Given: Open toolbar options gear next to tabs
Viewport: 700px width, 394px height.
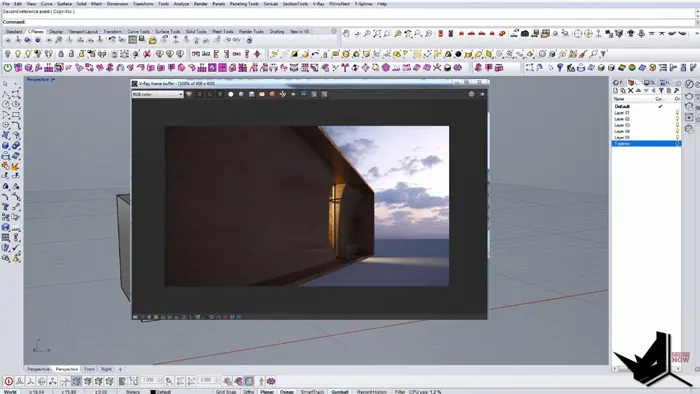Looking at the screenshot, I should coord(333,31).
